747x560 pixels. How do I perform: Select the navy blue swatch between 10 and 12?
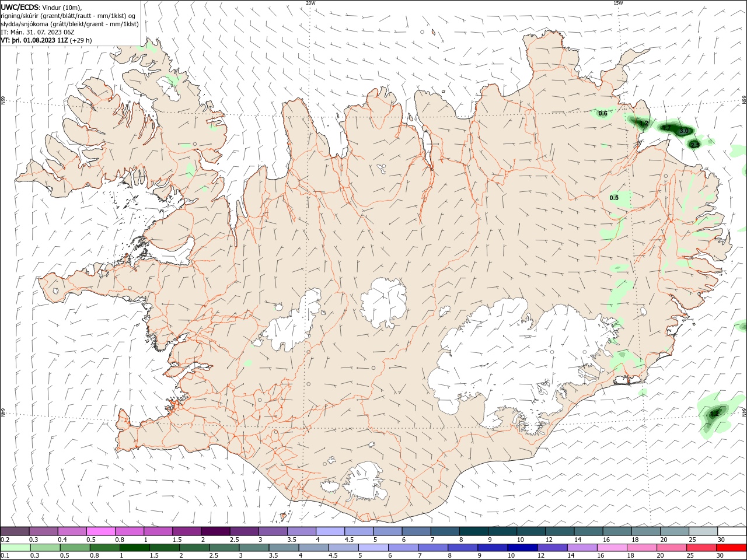[x=522, y=548]
